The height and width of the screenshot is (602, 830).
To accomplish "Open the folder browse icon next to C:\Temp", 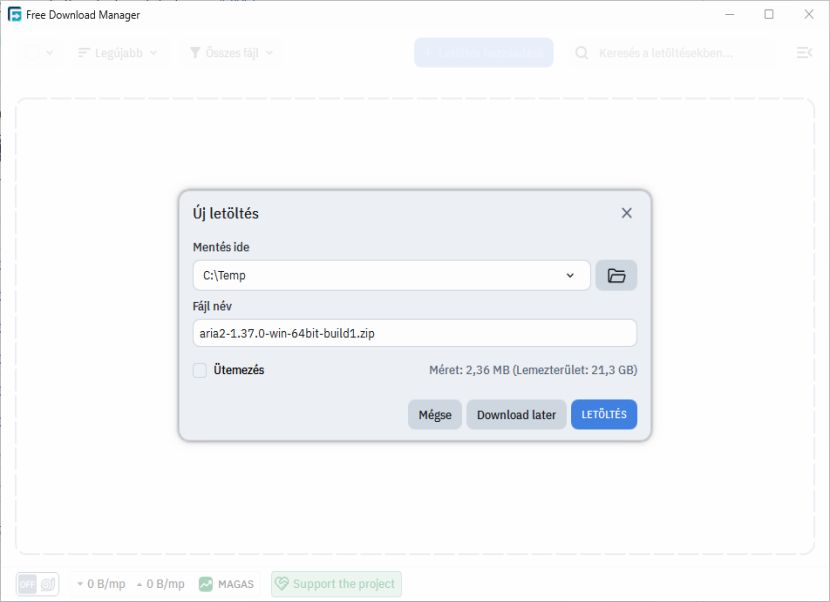I will point(616,275).
